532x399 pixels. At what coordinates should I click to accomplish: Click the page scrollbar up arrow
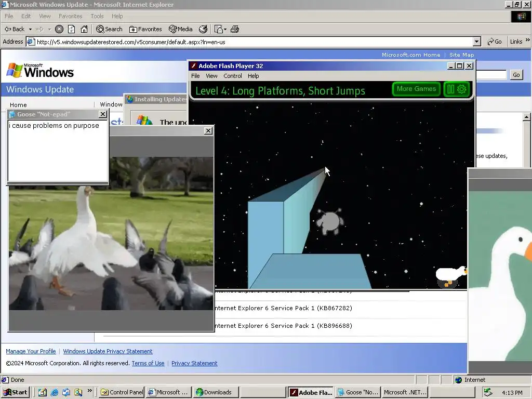(526, 117)
